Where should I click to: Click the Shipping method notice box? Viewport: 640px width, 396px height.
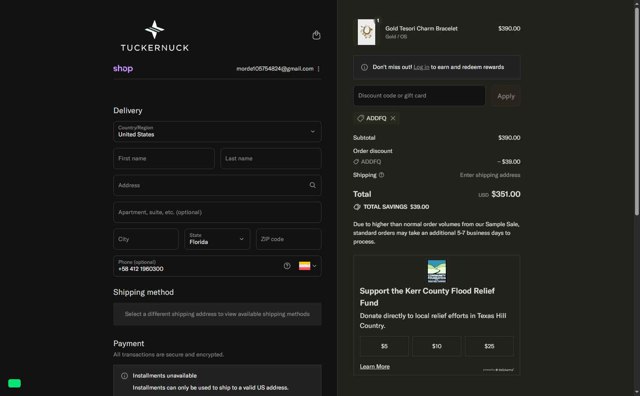point(217,314)
